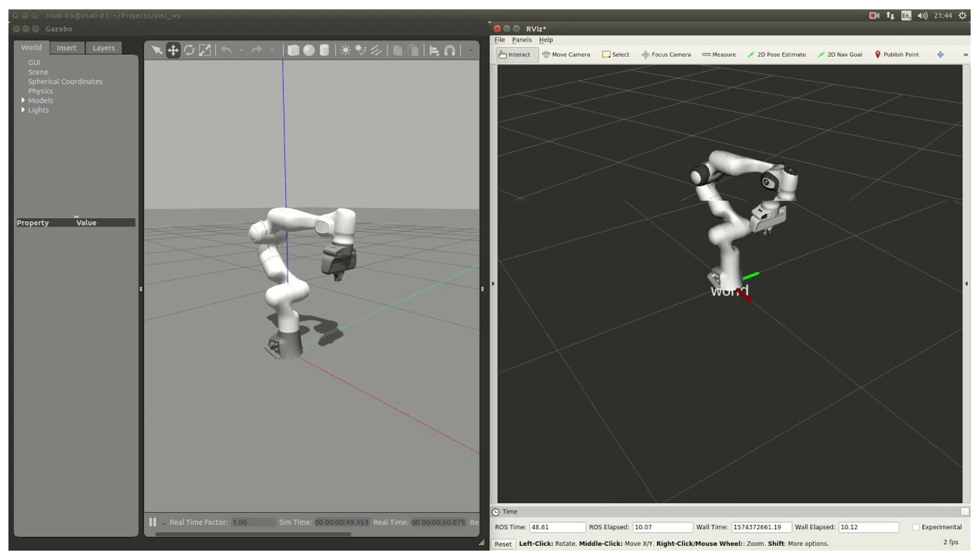Expand the Lights tree node
The image size is (980, 560).
click(23, 110)
